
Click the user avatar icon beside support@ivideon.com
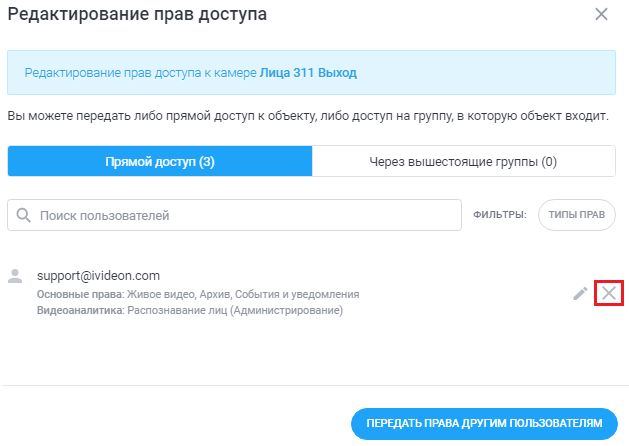(15, 276)
